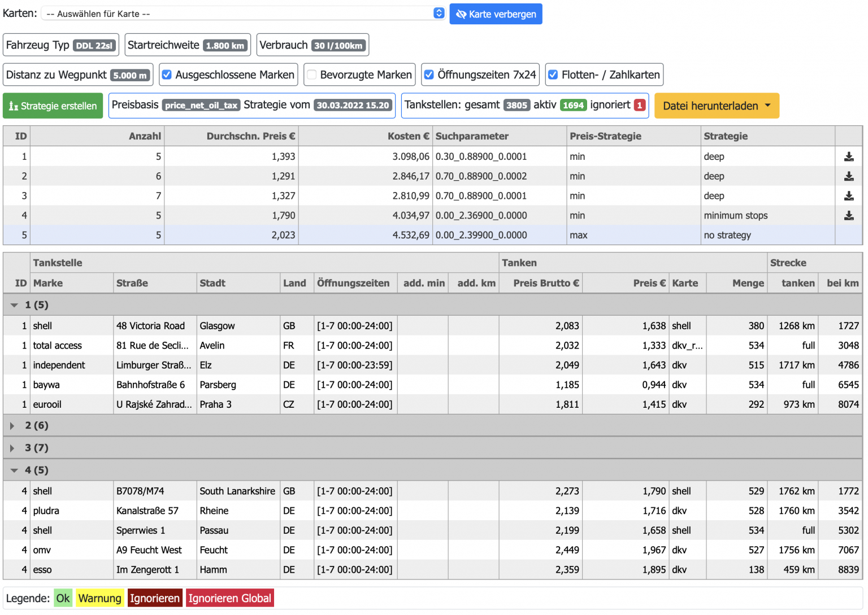Click the Warnung legend swatch
The height and width of the screenshot is (615, 868).
pyautogui.click(x=100, y=599)
